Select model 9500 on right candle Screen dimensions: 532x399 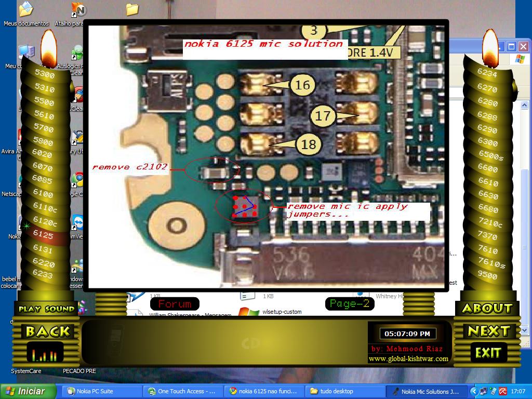pos(487,274)
